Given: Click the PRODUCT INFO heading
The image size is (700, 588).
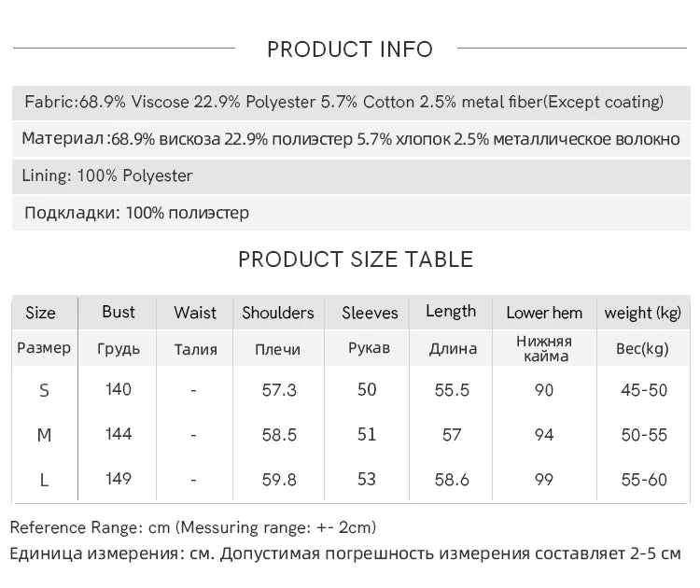Looking at the screenshot, I should 350,49.
